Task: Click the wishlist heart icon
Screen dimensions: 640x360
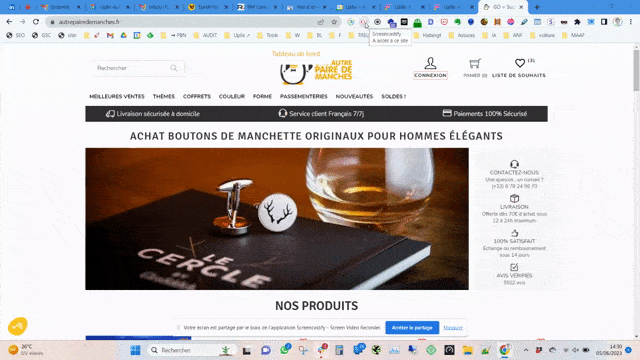Action: (520, 63)
